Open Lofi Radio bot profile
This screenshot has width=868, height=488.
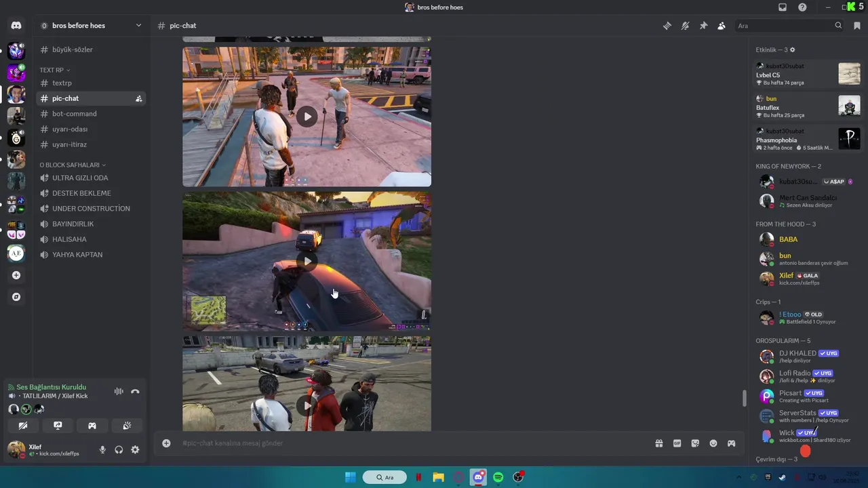pos(808,376)
